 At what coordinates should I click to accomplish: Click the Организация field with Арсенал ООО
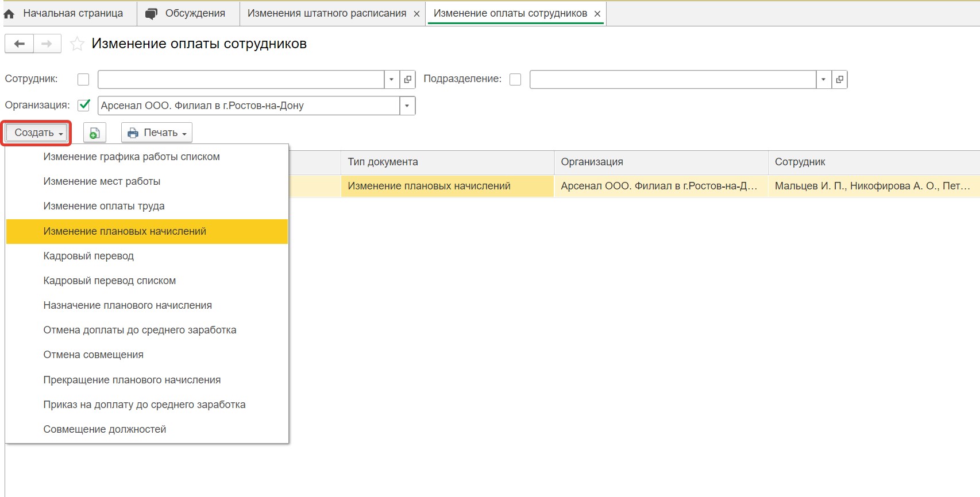pyautogui.click(x=249, y=106)
